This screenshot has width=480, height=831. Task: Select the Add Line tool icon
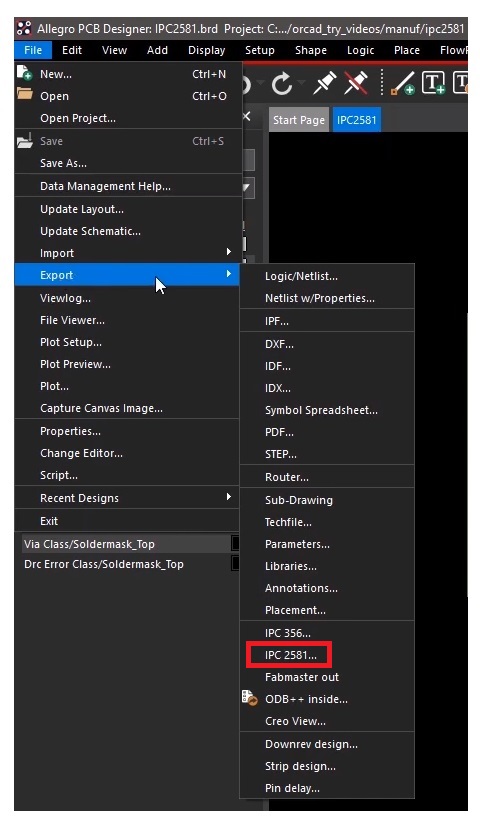(402, 83)
